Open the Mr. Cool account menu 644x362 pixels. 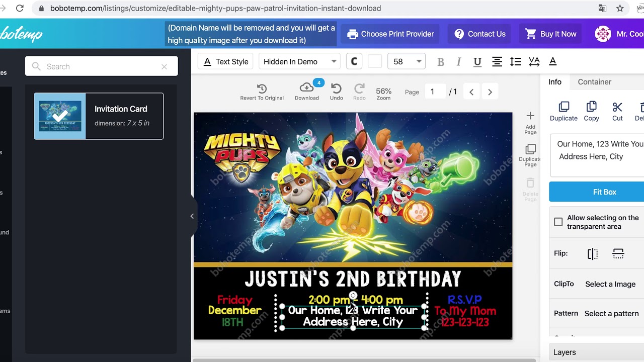[619, 34]
